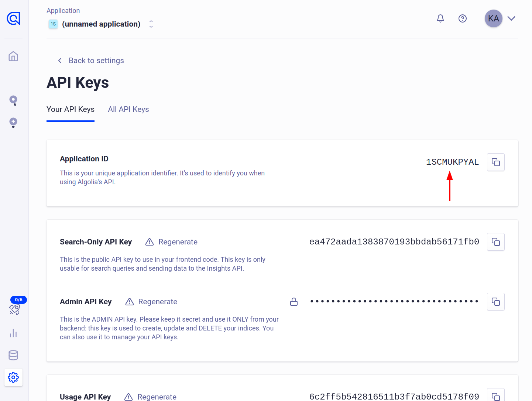
Task: Switch to the All API Keys tab
Action: click(x=128, y=109)
